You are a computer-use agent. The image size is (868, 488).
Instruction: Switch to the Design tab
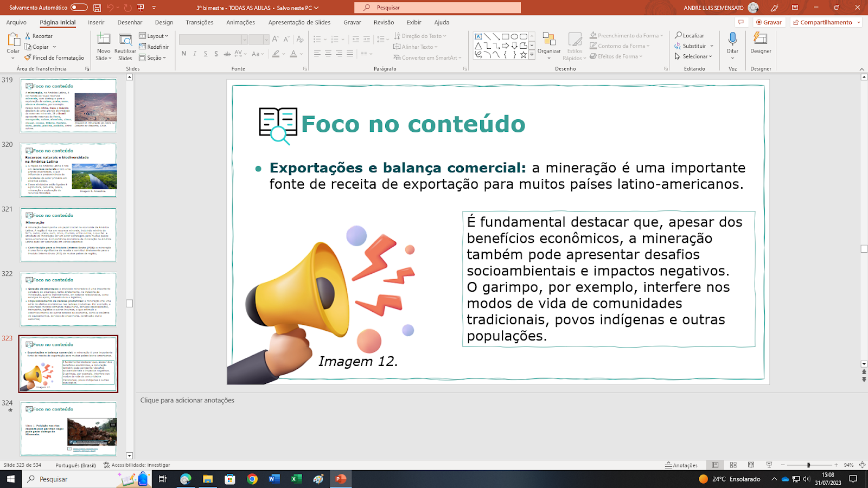[164, 22]
